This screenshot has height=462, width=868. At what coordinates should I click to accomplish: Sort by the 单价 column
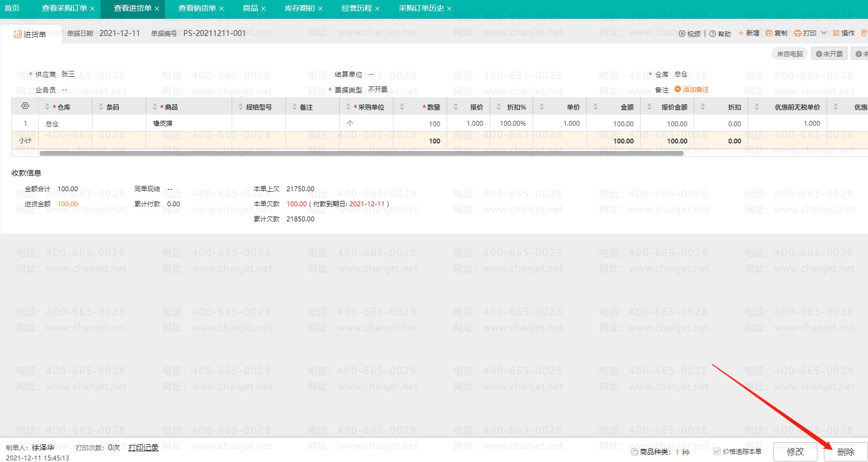point(542,107)
